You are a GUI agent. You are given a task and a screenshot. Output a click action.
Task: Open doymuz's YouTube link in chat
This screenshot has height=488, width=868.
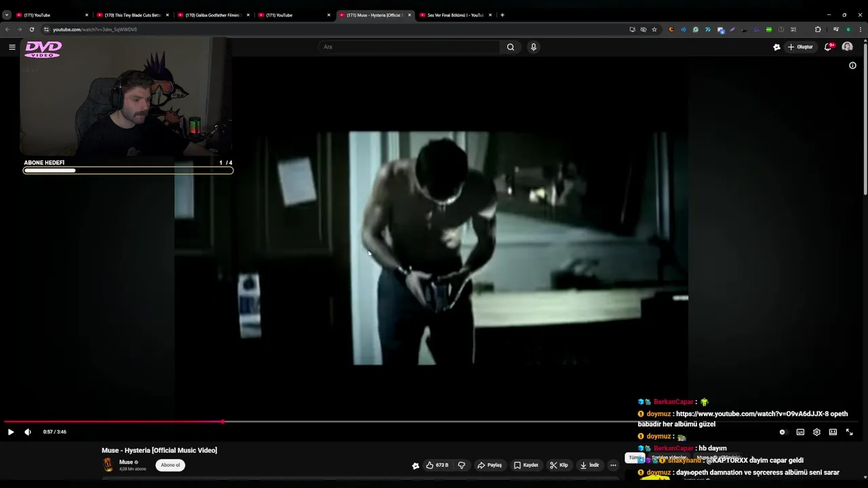[751, 413]
